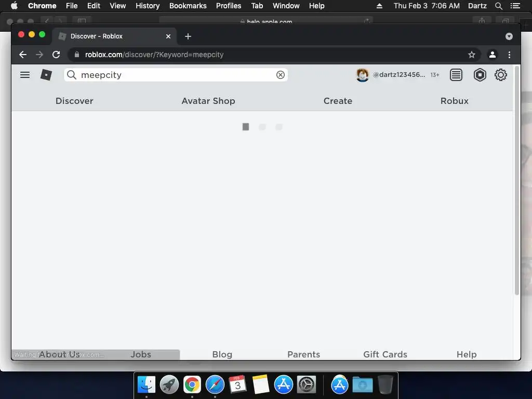The height and width of the screenshot is (399, 532).
Task: Open the Chrome profile avatar button
Action: point(493,55)
